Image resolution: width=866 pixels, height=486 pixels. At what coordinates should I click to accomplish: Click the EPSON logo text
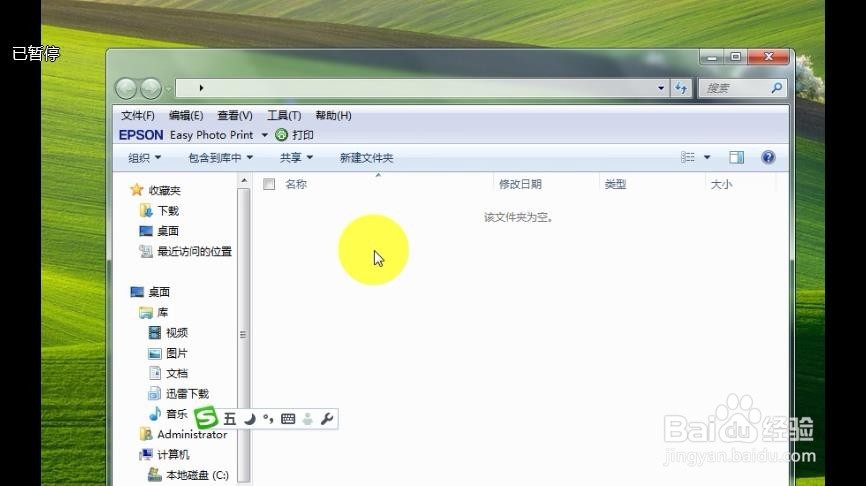pos(141,135)
